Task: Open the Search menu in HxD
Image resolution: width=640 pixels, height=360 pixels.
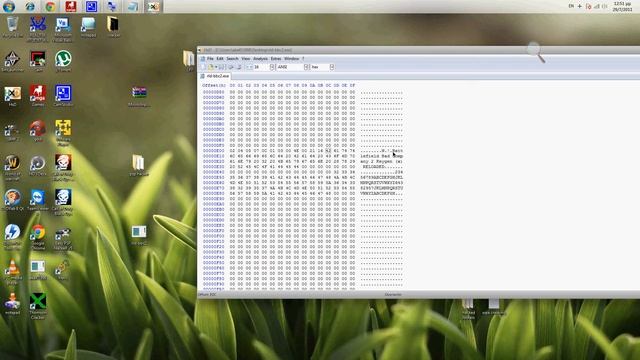Action: point(232,59)
